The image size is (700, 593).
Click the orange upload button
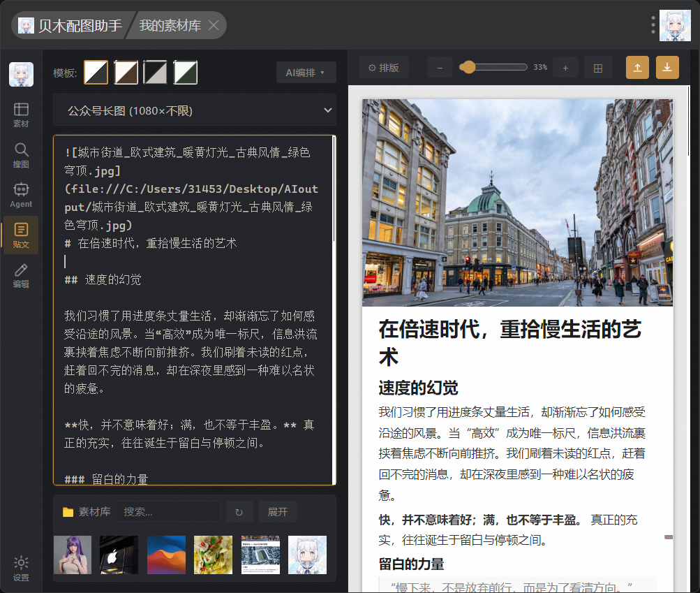click(637, 68)
